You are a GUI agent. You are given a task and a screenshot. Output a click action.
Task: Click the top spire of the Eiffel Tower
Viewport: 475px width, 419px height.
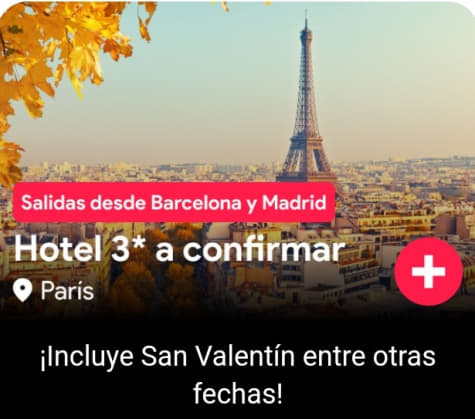[x=306, y=23]
